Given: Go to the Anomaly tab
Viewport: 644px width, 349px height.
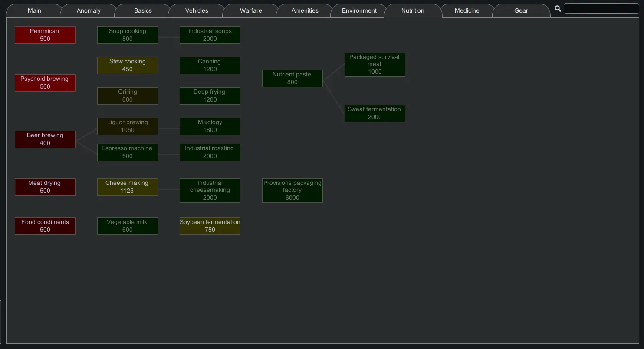Looking at the screenshot, I should (x=89, y=10).
